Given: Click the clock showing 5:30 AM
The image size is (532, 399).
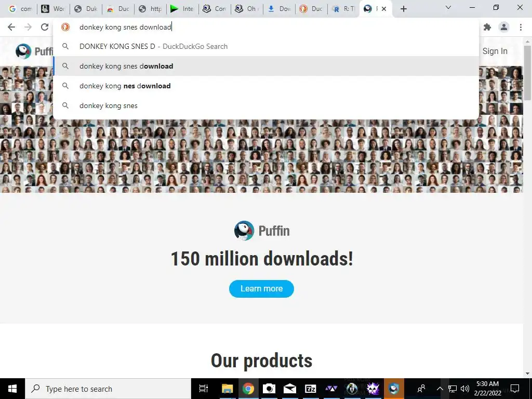Looking at the screenshot, I should coord(487,389).
